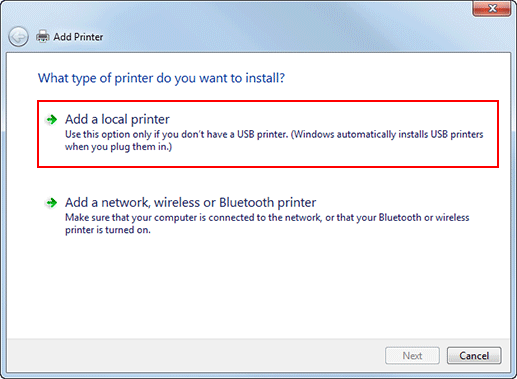
Task: Click the grayed-out Next button
Action: (412, 356)
